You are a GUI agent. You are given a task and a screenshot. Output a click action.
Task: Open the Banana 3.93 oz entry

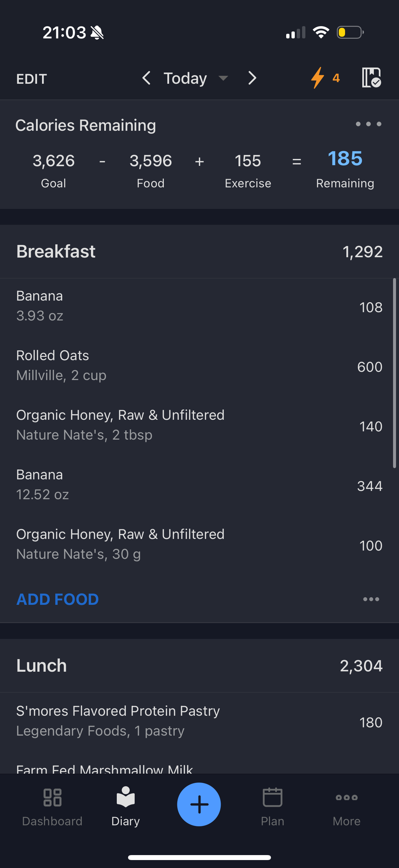click(x=199, y=307)
